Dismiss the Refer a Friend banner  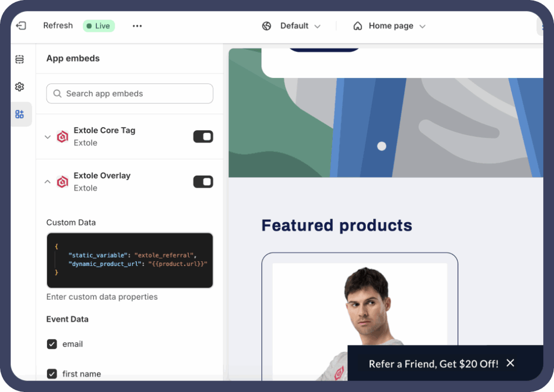pyautogui.click(x=510, y=363)
